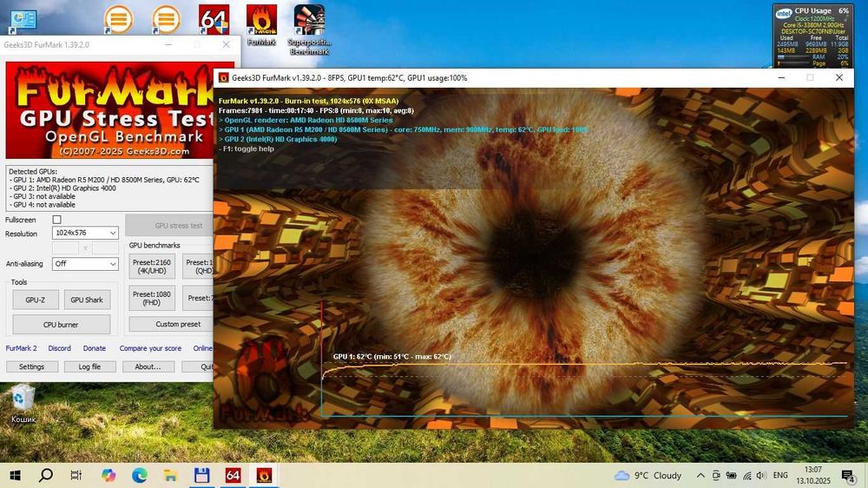Screen dimensions: 868x488
Task: Open the notification center icon
Action: tap(847, 475)
